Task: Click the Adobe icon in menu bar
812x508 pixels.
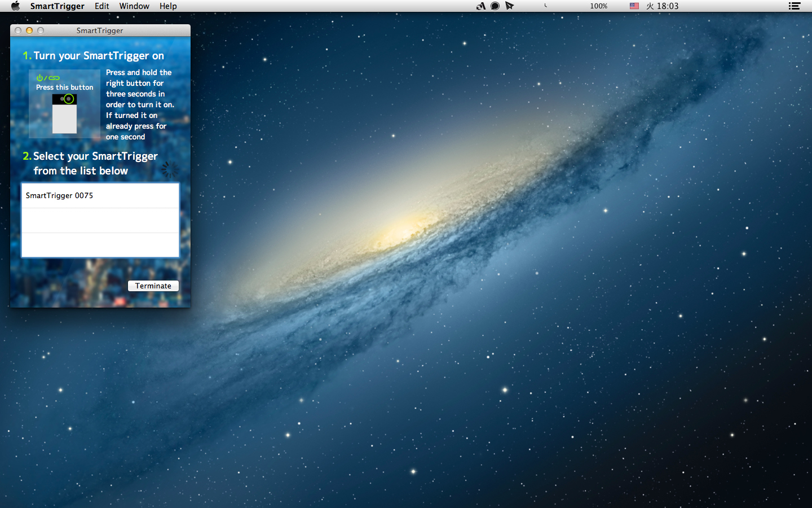Action: (x=480, y=6)
